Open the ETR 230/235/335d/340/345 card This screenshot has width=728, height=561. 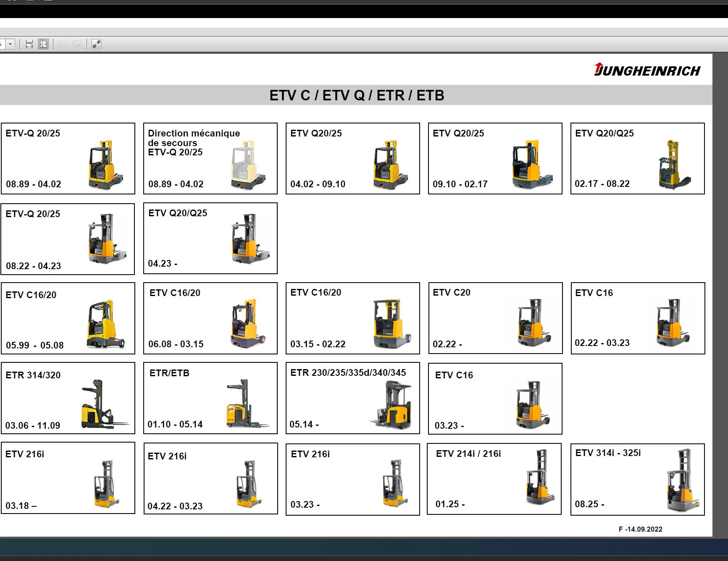(353, 398)
